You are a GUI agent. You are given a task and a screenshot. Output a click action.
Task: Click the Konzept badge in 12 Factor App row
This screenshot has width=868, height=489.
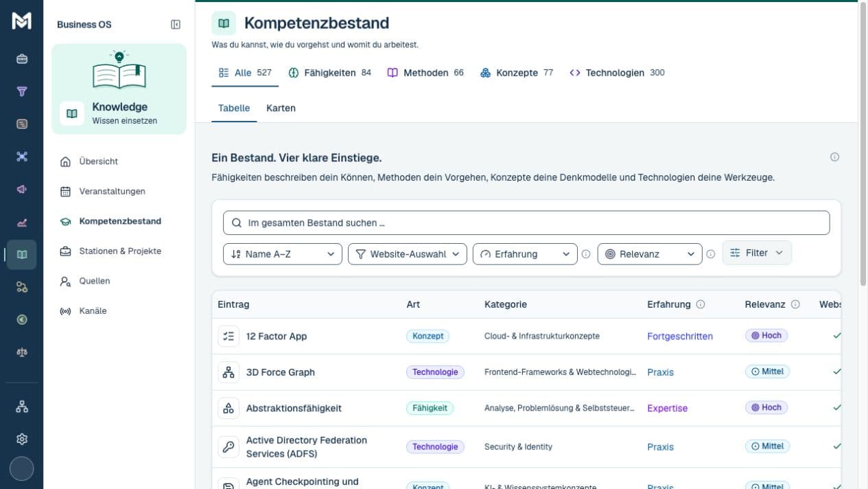427,336
